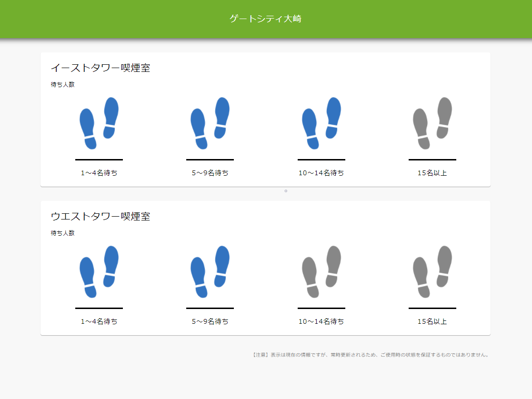Click the East Tower 10〜14名待ち label
Screen dimensions: 532x399
coord(321,173)
